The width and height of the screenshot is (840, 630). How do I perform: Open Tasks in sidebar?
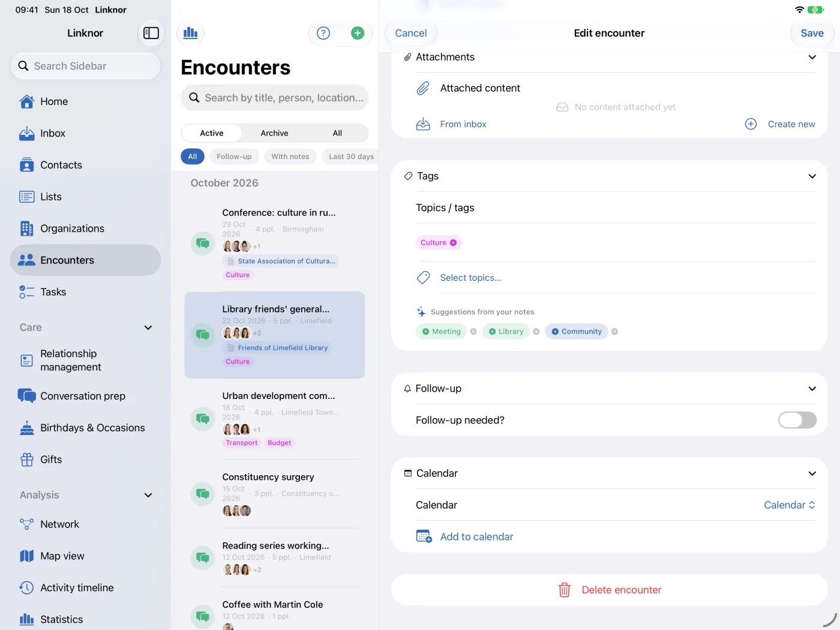click(x=85, y=292)
